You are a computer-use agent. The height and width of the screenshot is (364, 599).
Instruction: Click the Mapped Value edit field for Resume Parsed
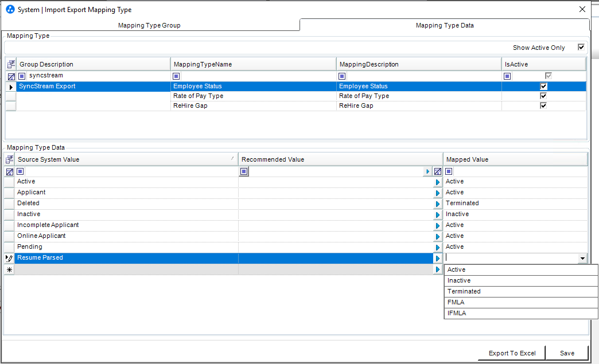[x=511, y=259]
